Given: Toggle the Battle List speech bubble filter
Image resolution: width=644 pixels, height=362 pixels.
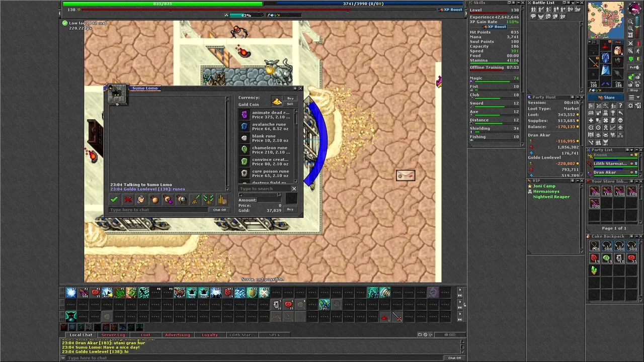Looking at the screenshot, I should [533, 17].
